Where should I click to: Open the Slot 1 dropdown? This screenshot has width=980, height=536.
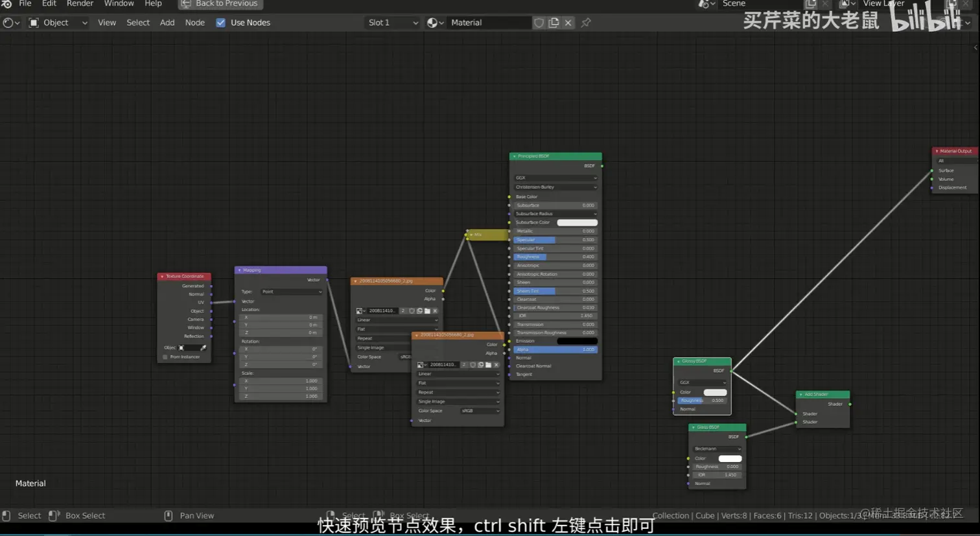392,23
